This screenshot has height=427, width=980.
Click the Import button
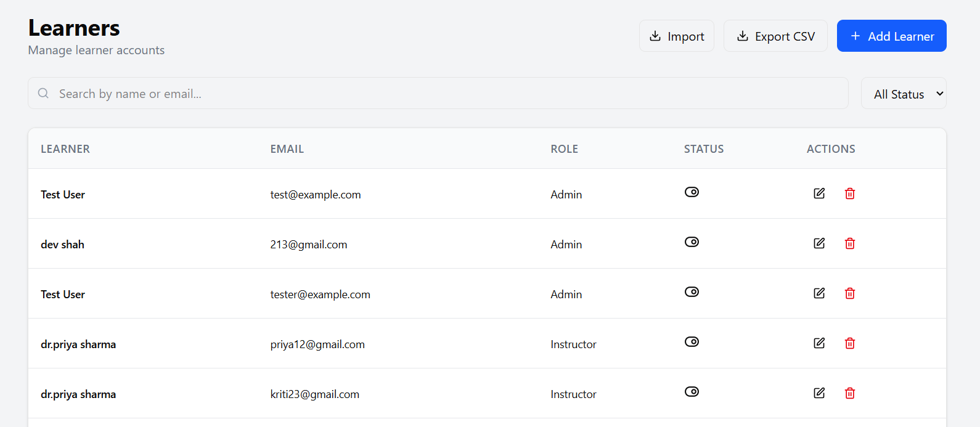click(x=677, y=36)
